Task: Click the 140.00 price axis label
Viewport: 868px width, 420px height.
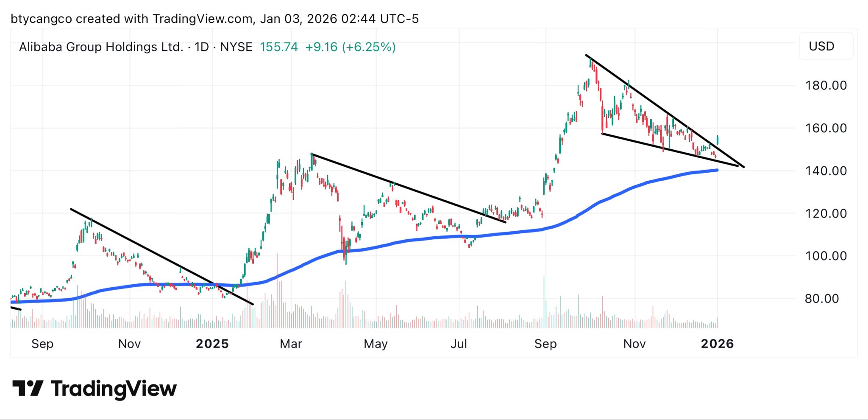Action: [x=826, y=171]
